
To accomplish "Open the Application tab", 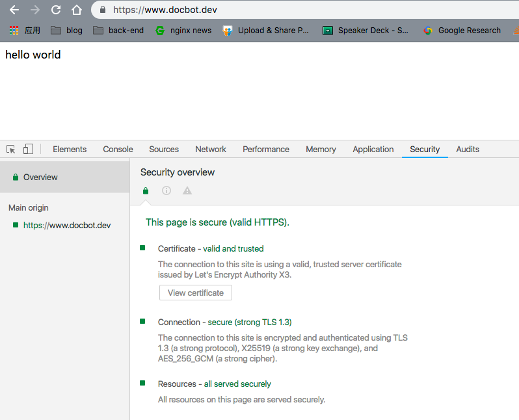I will [x=373, y=149].
